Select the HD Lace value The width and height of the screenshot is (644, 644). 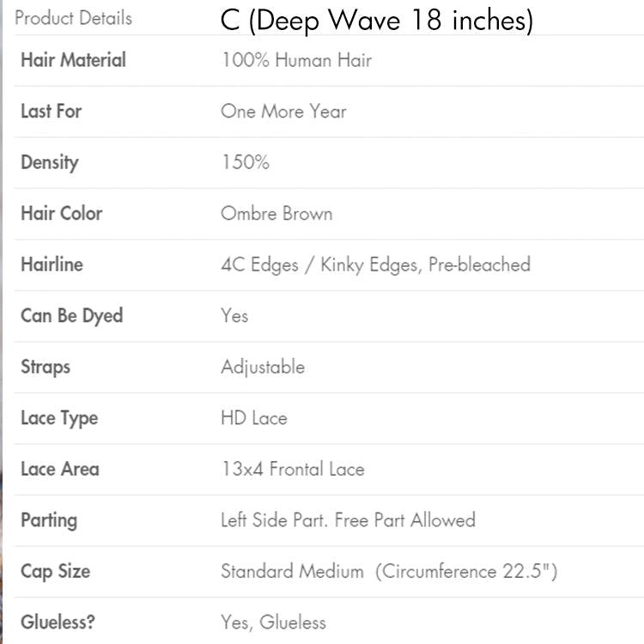[254, 418]
